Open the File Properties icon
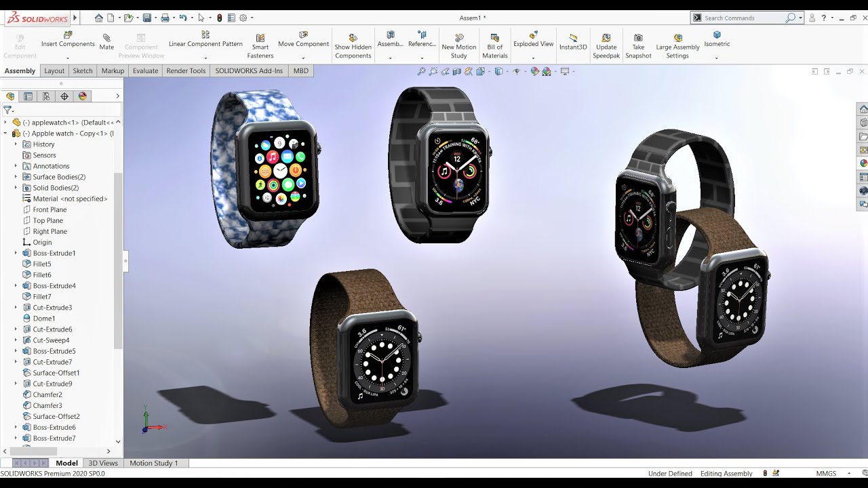The image size is (868, 488). click(x=231, y=18)
